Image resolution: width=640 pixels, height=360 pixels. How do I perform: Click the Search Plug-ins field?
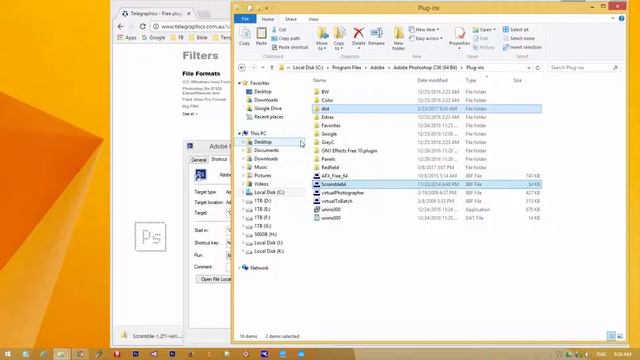[584, 68]
